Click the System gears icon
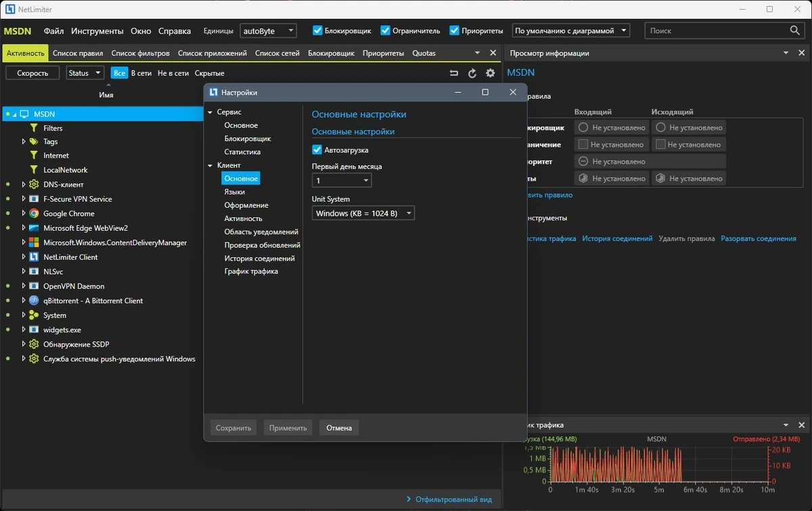Screen dimensions: 812x511 coord(34,315)
